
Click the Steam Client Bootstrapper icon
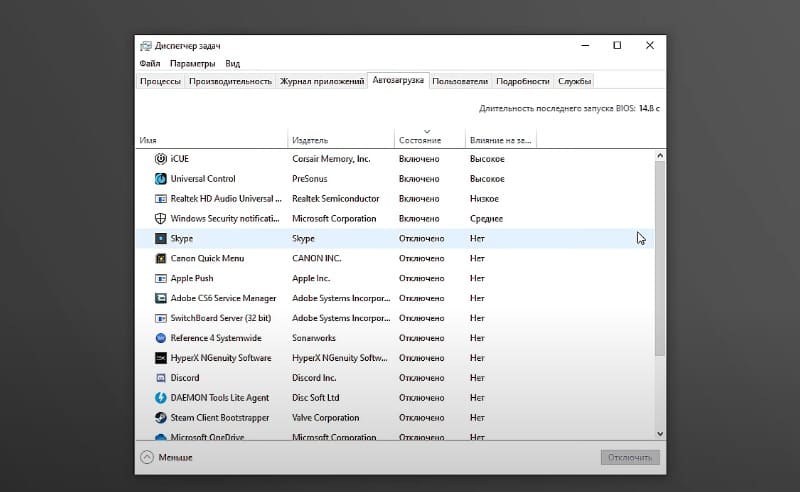tap(160, 418)
